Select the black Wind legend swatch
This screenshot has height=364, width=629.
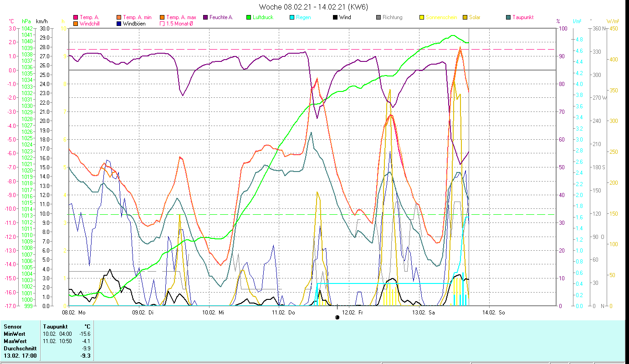[x=335, y=17]
